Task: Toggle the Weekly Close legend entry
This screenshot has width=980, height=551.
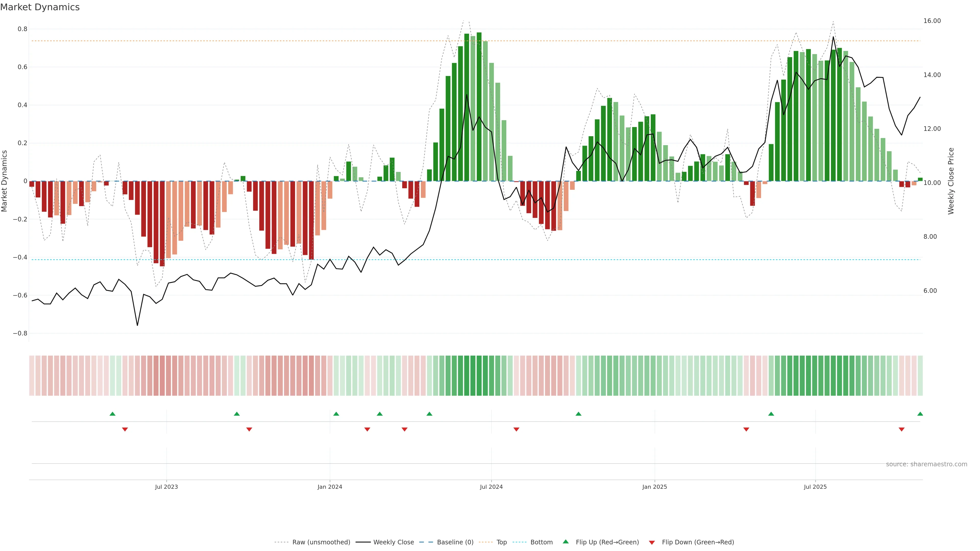Action: click(x=393, y=542)
